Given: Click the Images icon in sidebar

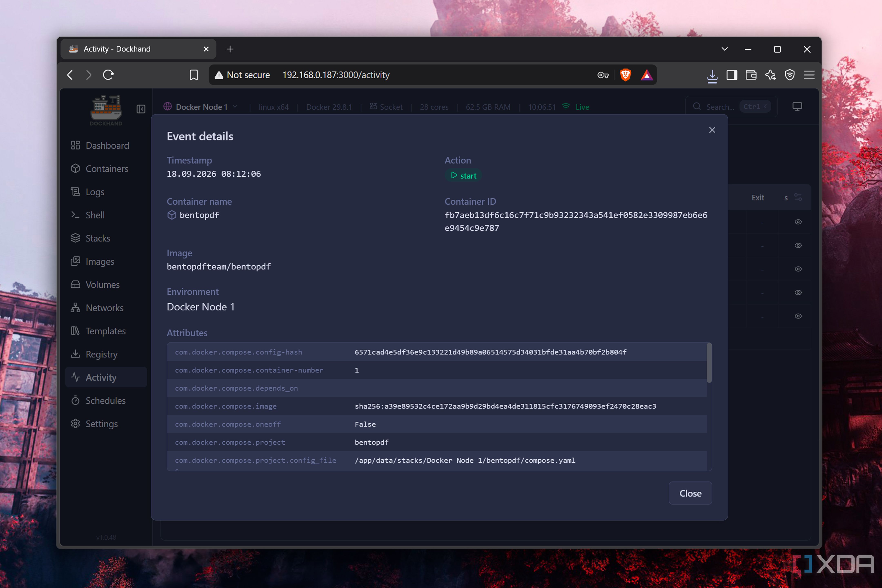Looking at the screenshot, I should pos(75,261).
